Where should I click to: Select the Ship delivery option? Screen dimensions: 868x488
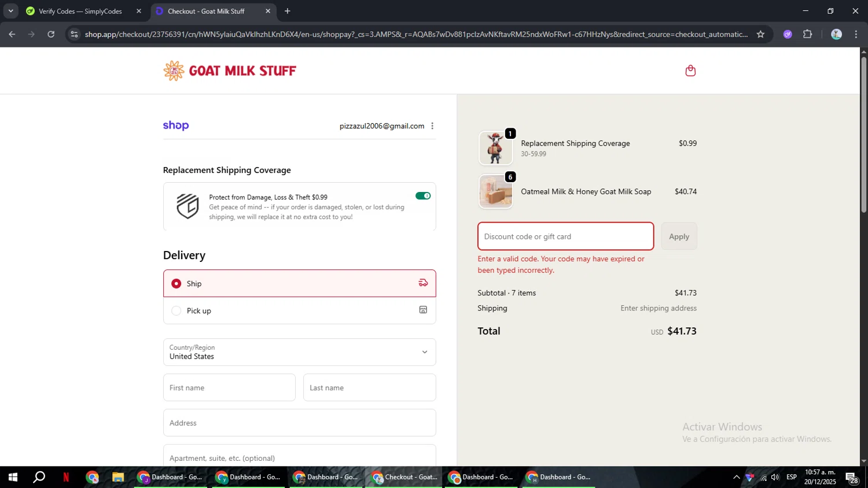[299, 283]
